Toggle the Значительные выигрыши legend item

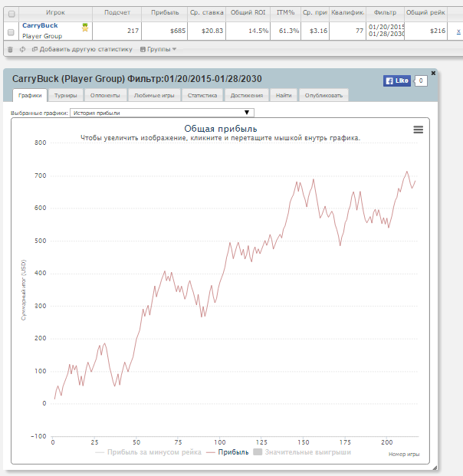click(x=307, y=452)
